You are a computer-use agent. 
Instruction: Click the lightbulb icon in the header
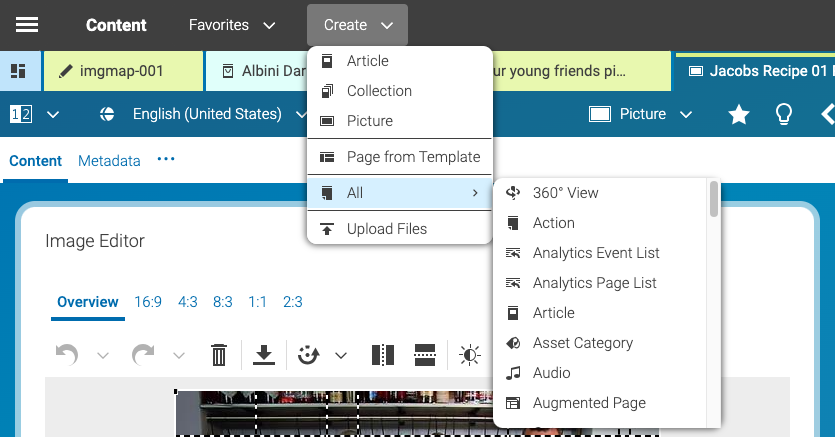pos(785,115)
